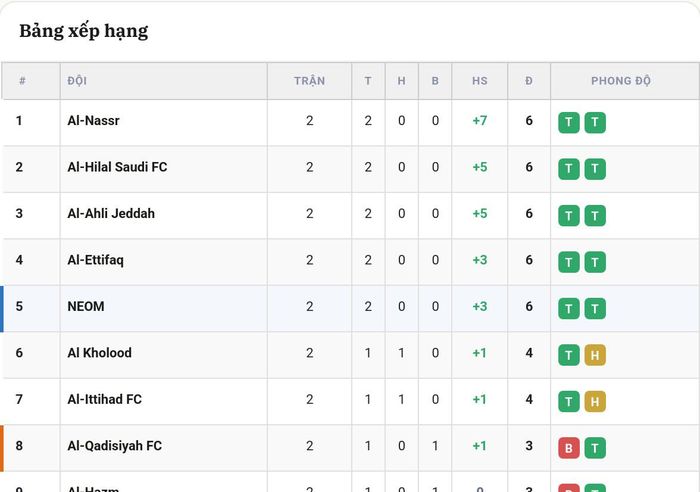The height and width of the screenshot is (492, 700).
Task: Click Al-Nassr's second green T form badge
Action: pyautogui.click(x=595, y=122)
